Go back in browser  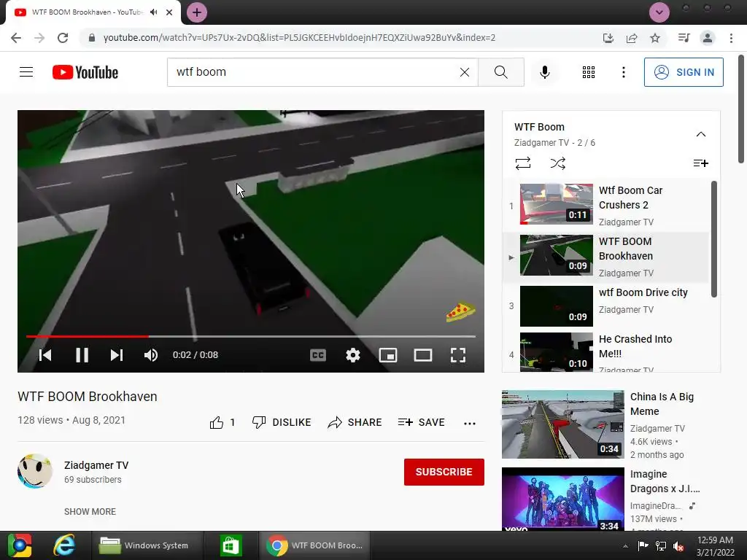pyautogui.click(x=16, y=38)
